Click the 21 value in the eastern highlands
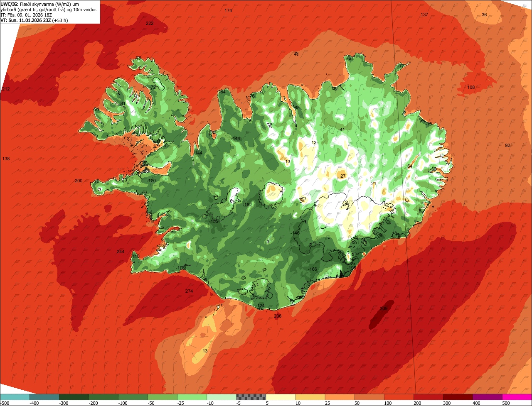The width and height of the screenshot is (532, 406). click(373, 184)
